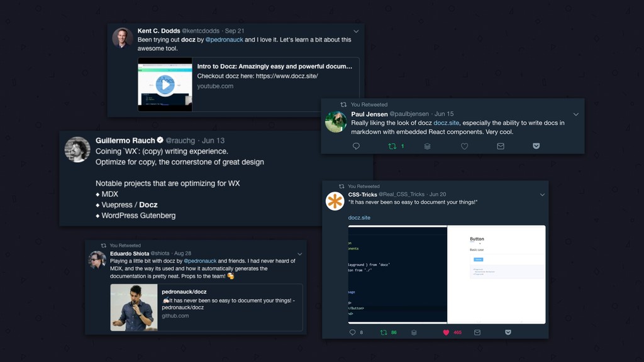
Task: Reply to the CSS-Tricks tweet
Action: tap(352, 332)
